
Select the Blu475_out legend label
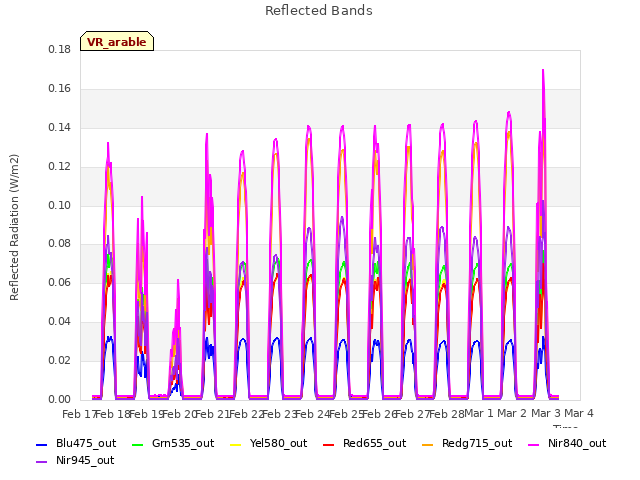point(86,443)
